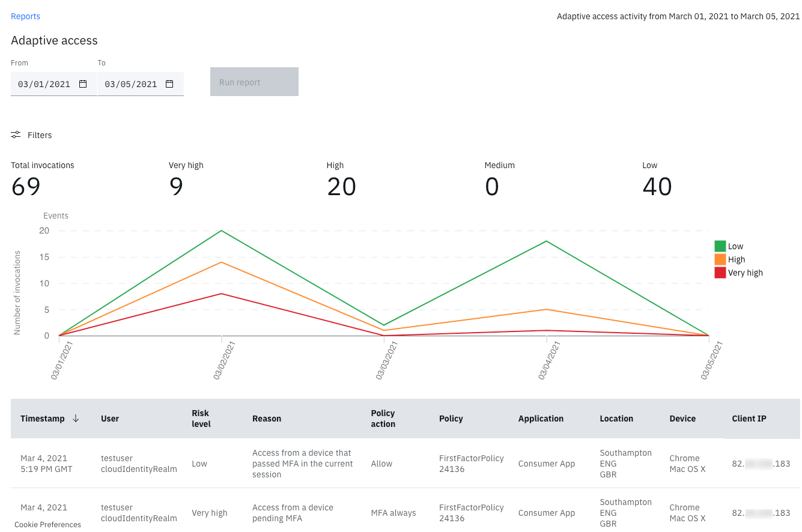Click the Client IP column header

point(749,419)
